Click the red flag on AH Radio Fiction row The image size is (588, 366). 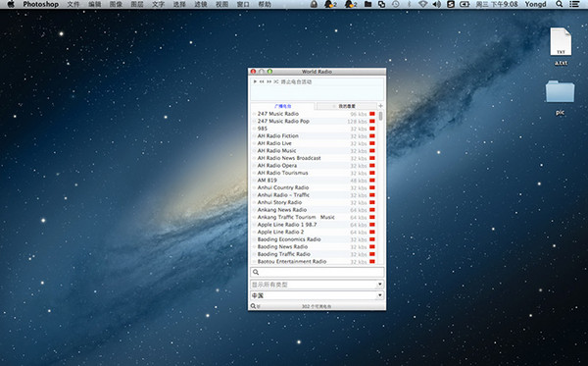click(372, 135)
